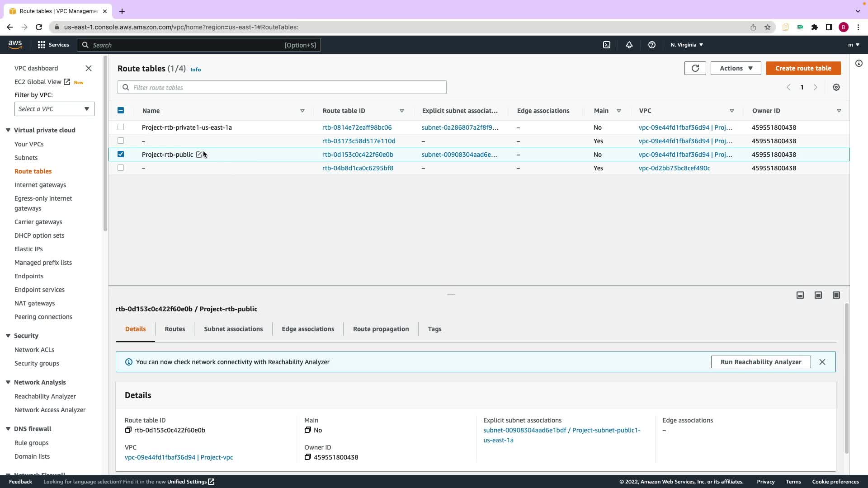868x488 pixels.
Task: Collapse the Virtual private cloud section
Action: pos(8,130)
